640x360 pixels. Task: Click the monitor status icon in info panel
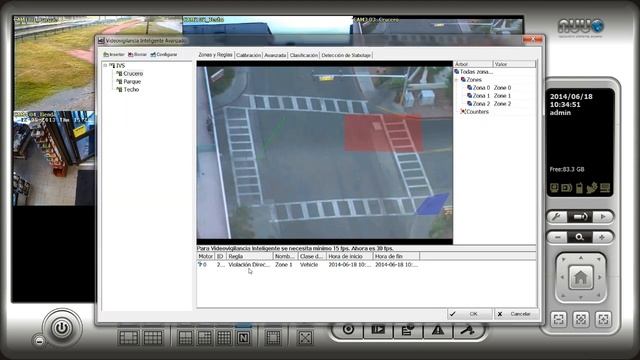[554, 188]
